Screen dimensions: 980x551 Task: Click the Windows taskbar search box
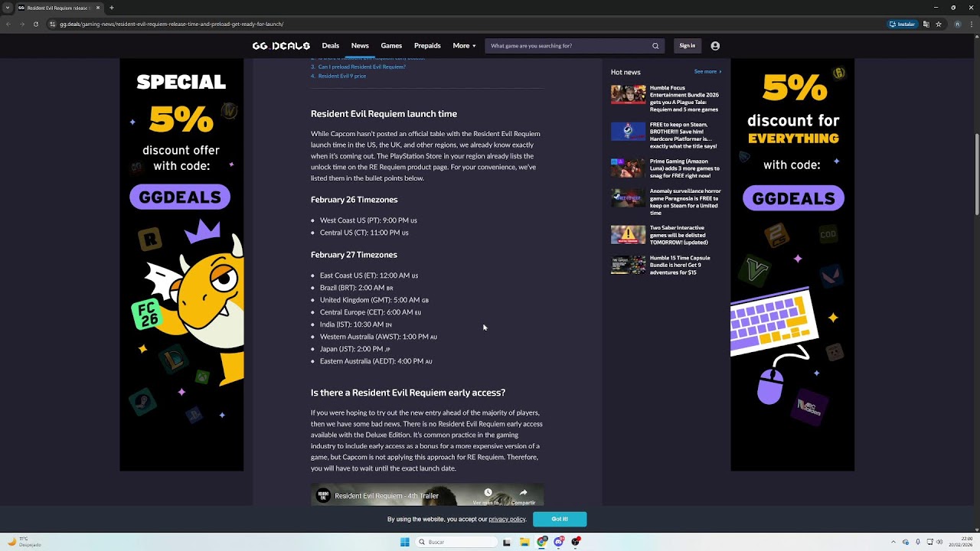click(457, 542)
